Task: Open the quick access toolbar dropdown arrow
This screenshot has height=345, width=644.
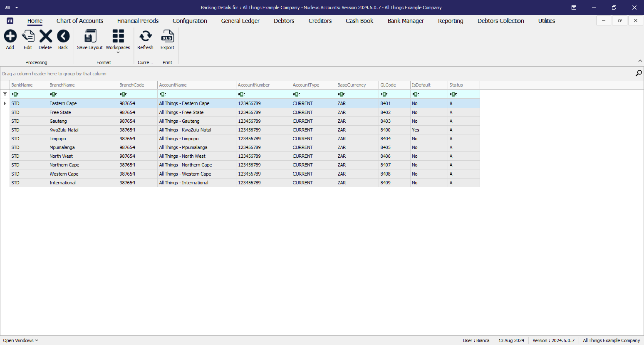Action: coord(17,8)
